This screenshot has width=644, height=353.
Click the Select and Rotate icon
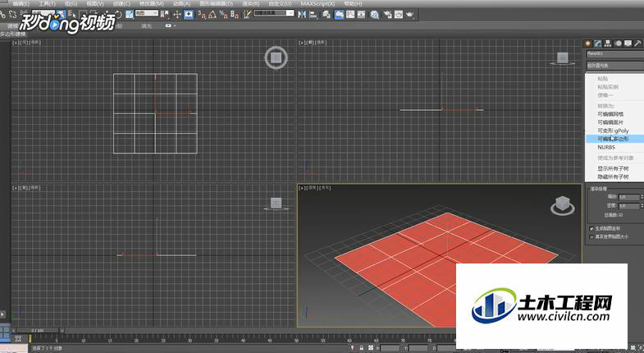point(119,15)
